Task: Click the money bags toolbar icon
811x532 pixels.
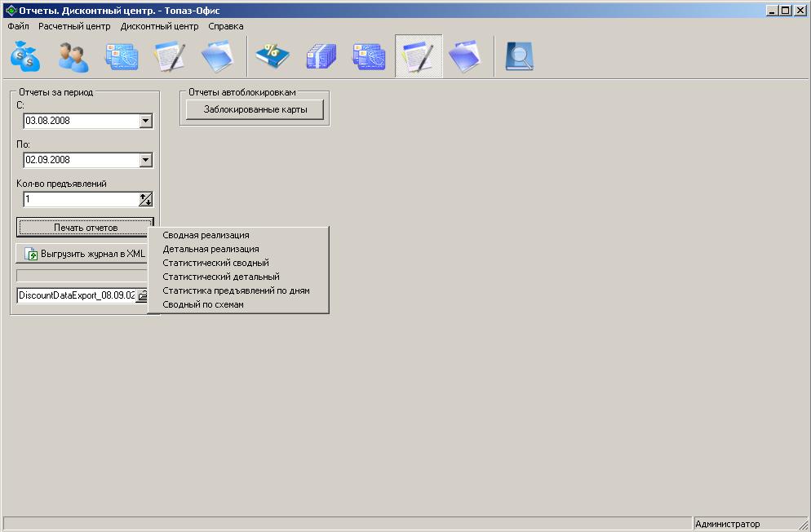Action: pyautogui.click(x=24, y=55)
